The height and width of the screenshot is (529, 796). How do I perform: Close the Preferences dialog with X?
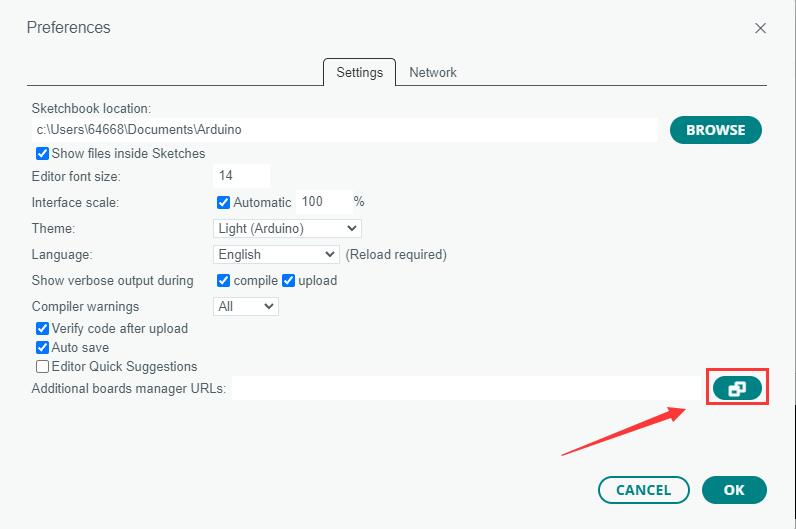point(761,28)
